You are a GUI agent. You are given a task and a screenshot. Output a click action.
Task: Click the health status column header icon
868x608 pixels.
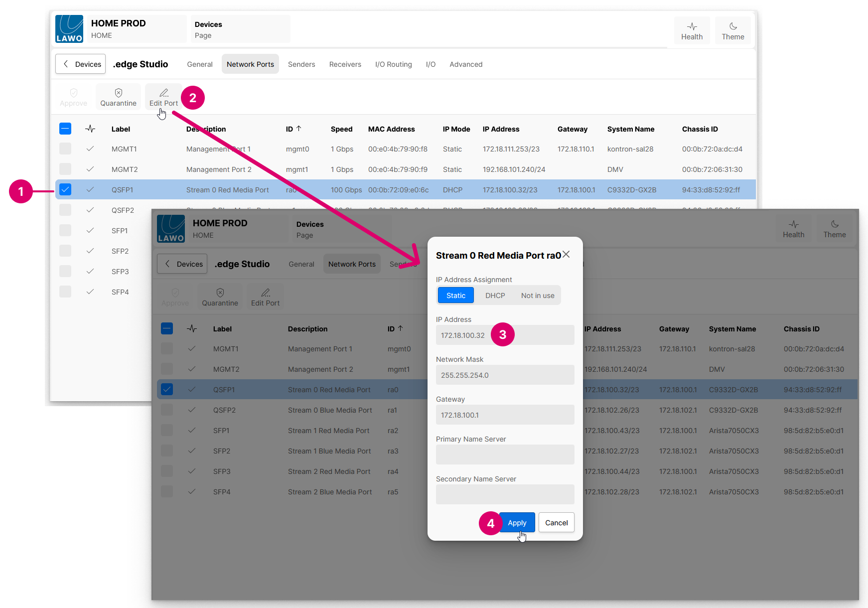click(90, 129)
